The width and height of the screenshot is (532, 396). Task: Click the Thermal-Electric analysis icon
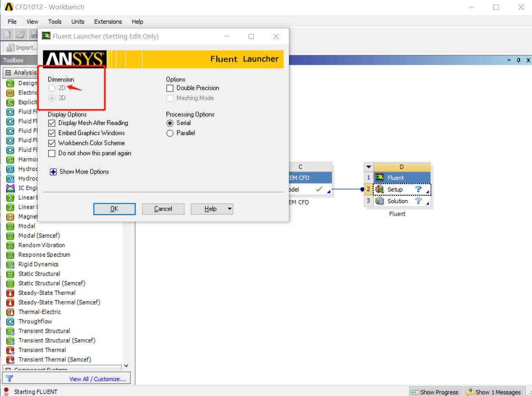click(10, 312)
